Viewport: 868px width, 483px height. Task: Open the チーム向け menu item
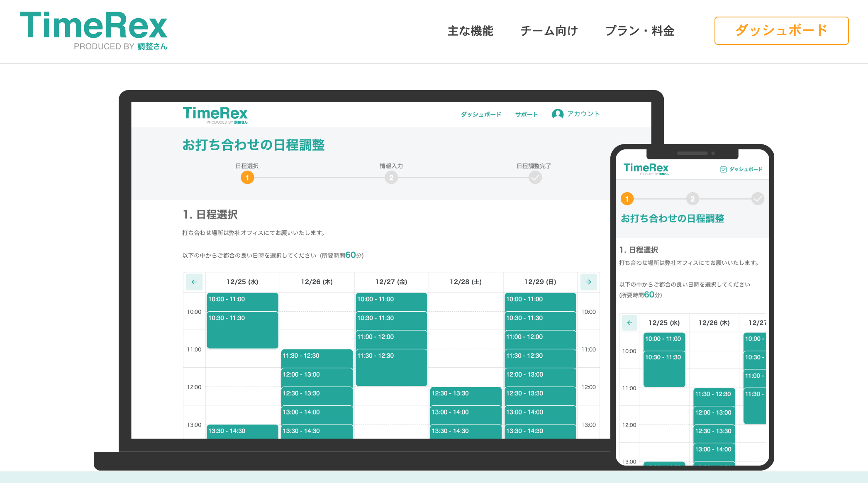point(549,31)
